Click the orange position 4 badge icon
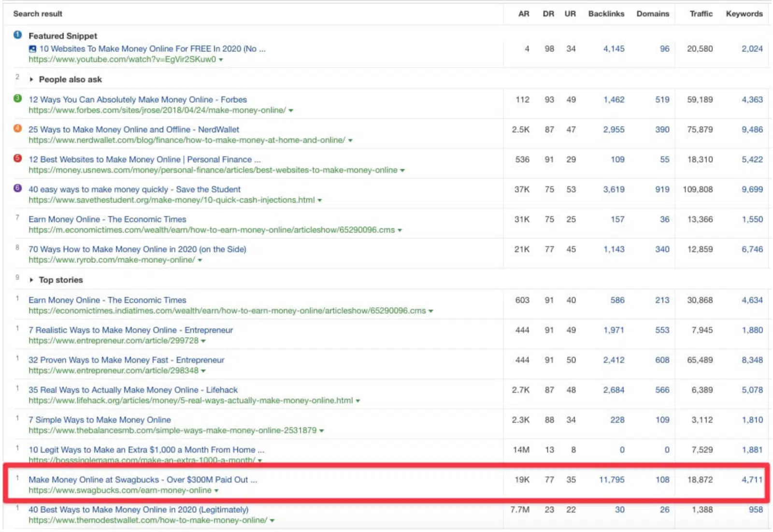The image size is (773, 532). tap(18, 128)
